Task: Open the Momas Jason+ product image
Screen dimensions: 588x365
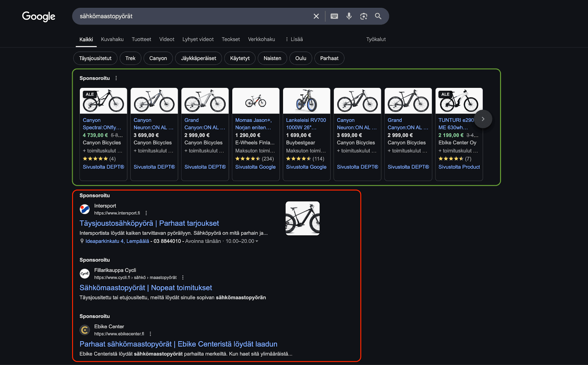Action: click(256, 101)
